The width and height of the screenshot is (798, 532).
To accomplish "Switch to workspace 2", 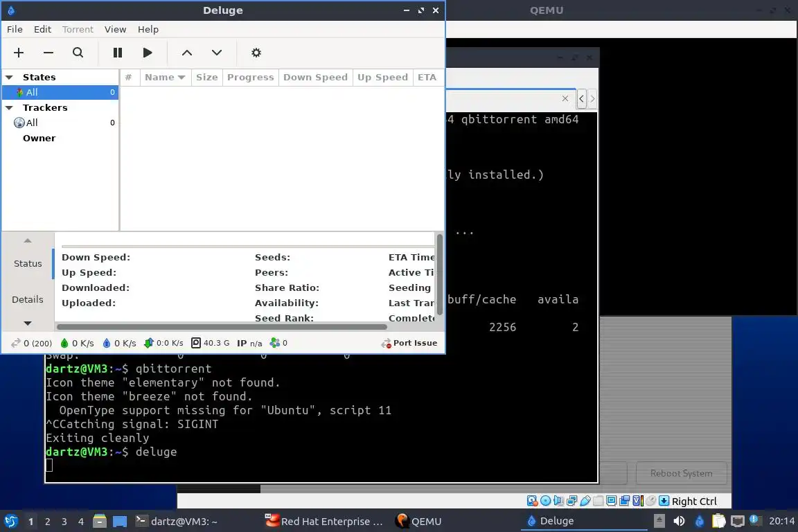I will pyautogui.click(x=48, y=522).
